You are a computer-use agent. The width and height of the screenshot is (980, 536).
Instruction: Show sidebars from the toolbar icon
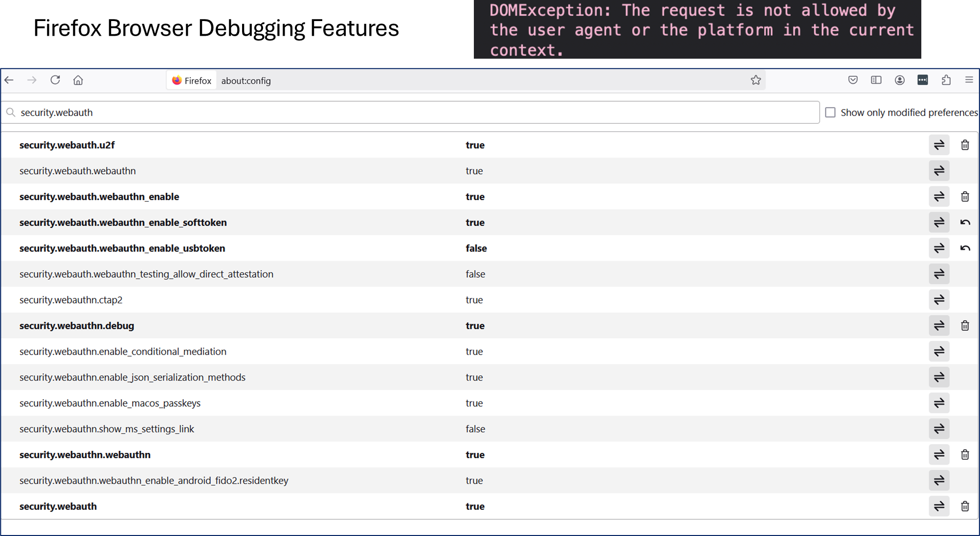[x=876, y=80]
